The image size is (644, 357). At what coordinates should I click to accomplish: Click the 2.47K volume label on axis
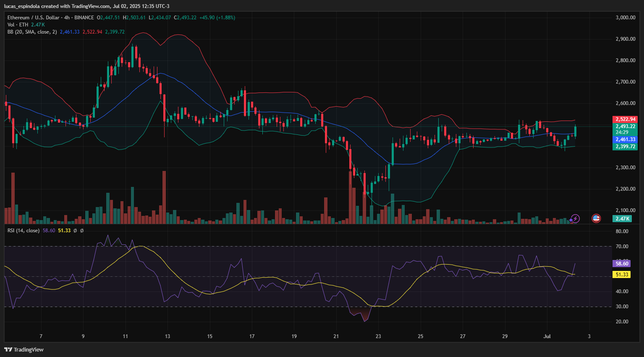[622, 219]
